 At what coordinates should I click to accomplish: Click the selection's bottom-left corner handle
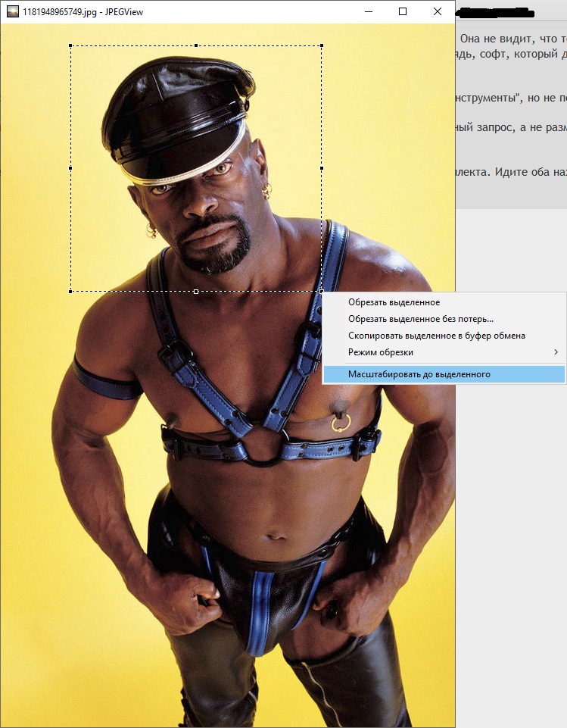pos(70,292)
